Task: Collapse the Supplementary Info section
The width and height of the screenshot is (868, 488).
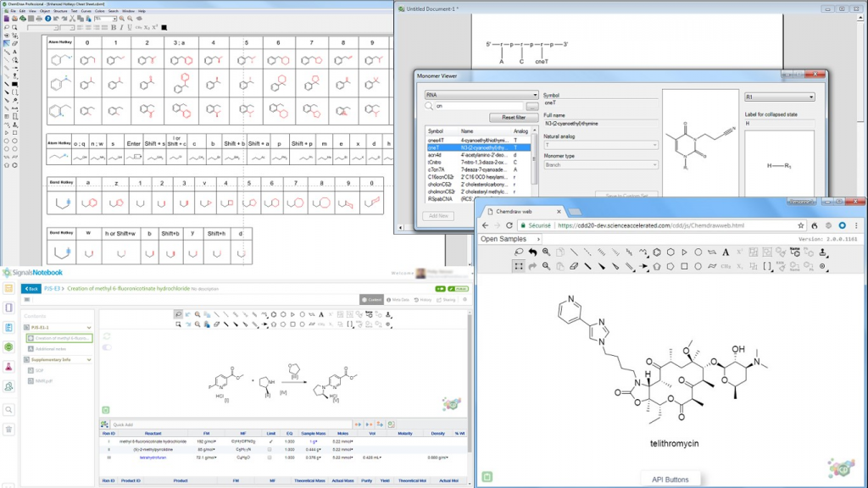Action: click(88, 359)
